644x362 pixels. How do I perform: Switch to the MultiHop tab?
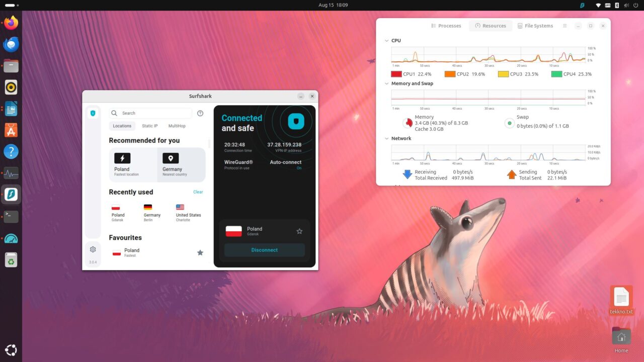point(177,126)
